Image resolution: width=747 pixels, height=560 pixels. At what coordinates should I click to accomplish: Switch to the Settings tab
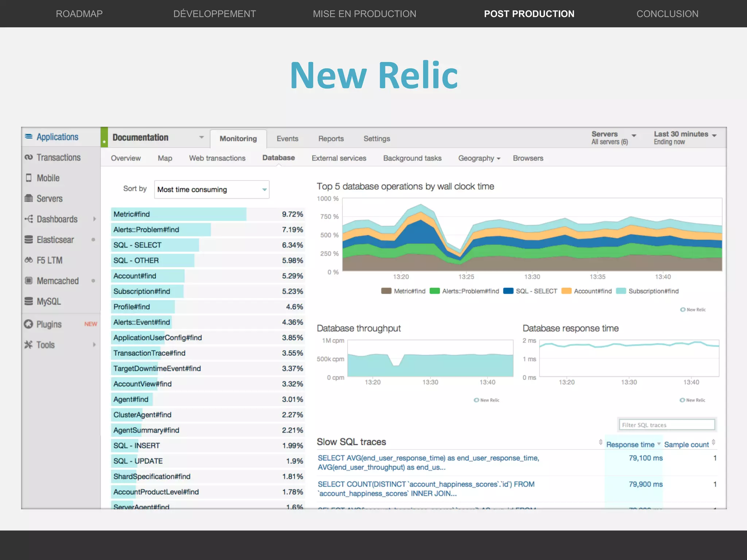(377, 139)
